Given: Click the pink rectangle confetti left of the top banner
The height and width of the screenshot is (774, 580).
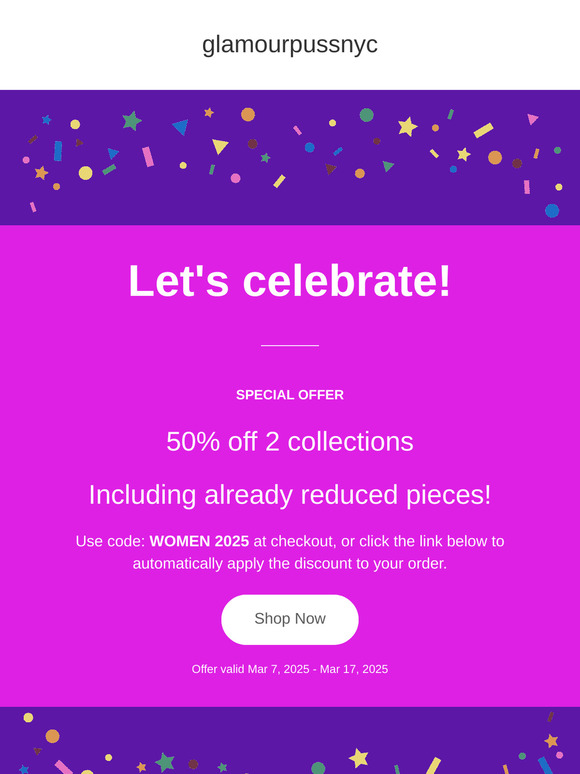Looking at the screenshot, I should (x=148, y=157).
